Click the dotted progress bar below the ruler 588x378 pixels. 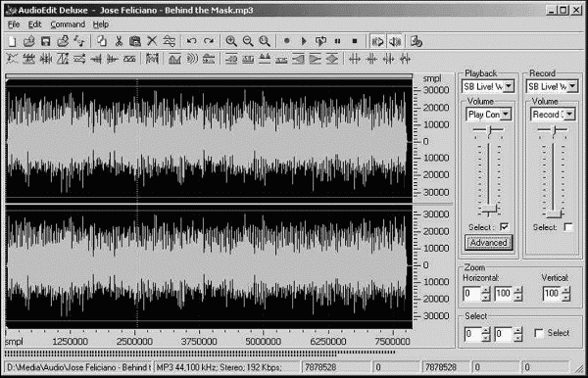[200, 353]
